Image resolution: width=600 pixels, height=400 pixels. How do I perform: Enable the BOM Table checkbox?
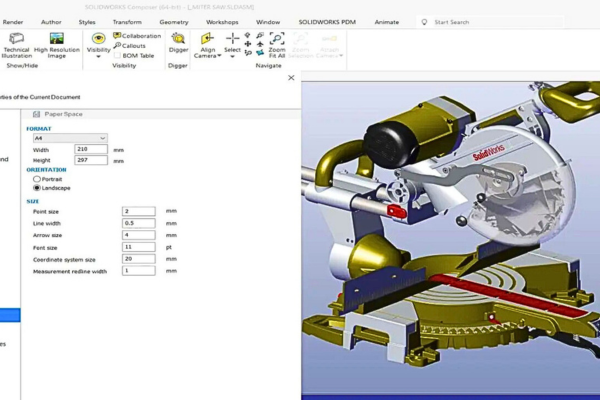point(118,55)
